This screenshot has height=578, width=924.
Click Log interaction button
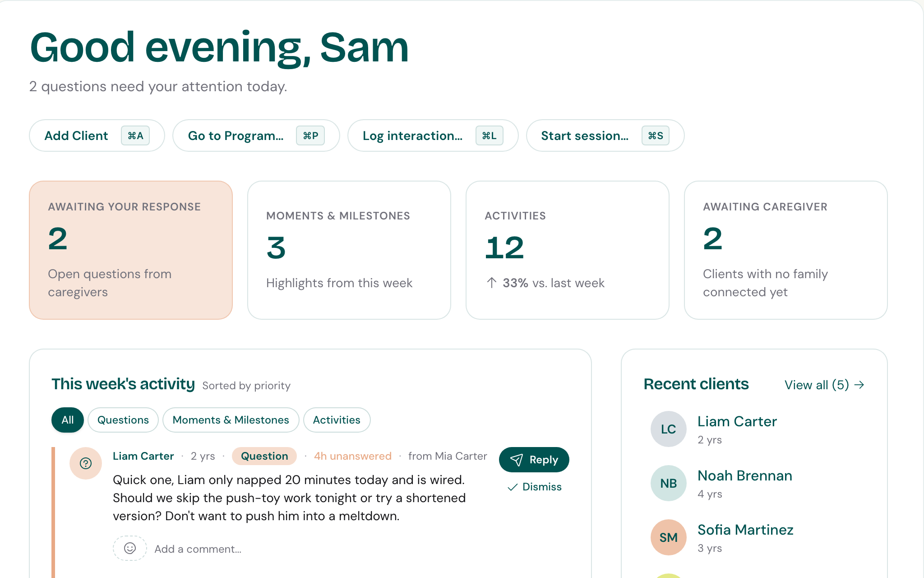pos(433,135)
